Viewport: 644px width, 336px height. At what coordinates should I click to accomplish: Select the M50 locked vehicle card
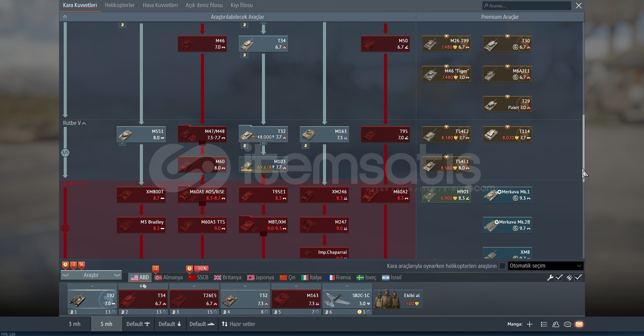coord(385,44)
